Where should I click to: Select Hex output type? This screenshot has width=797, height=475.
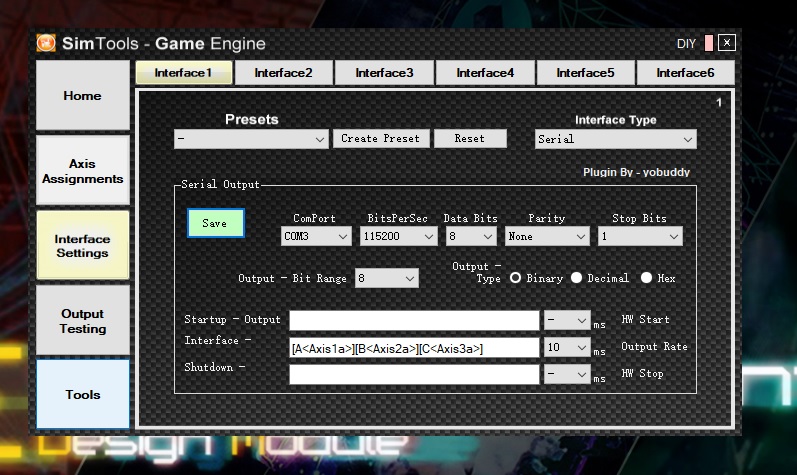tap(646, 278)
